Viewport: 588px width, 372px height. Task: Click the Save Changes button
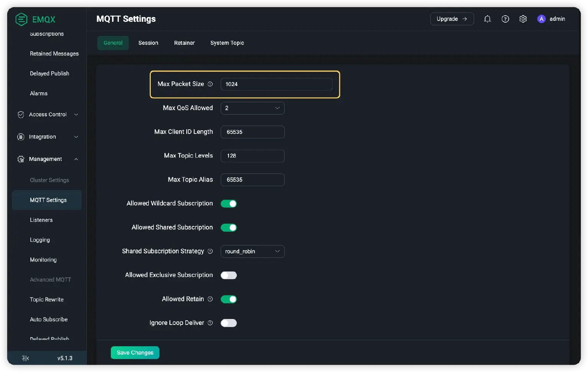point(135,353)
